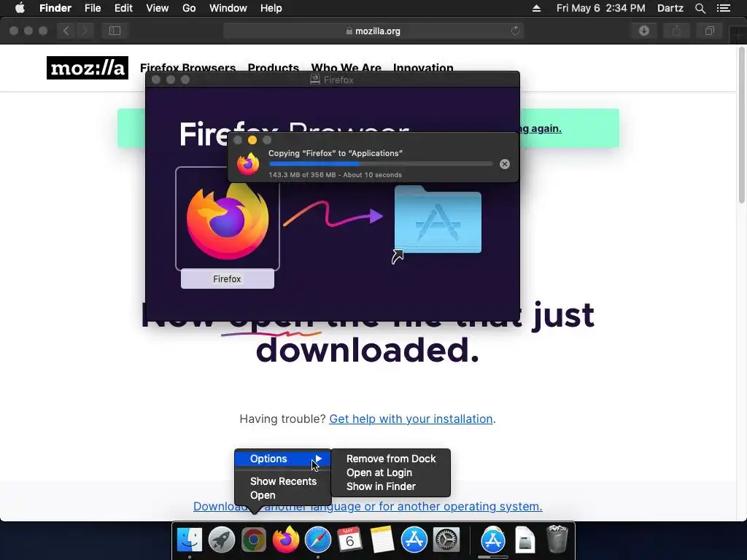
Task: Click the date and time in menu bar
Action: [601, 8]
